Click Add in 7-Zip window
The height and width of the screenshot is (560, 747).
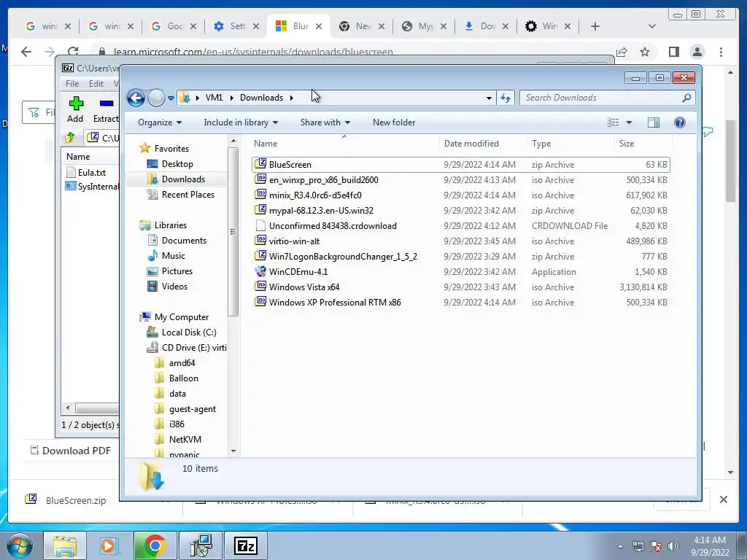click(x=75, y=109)
